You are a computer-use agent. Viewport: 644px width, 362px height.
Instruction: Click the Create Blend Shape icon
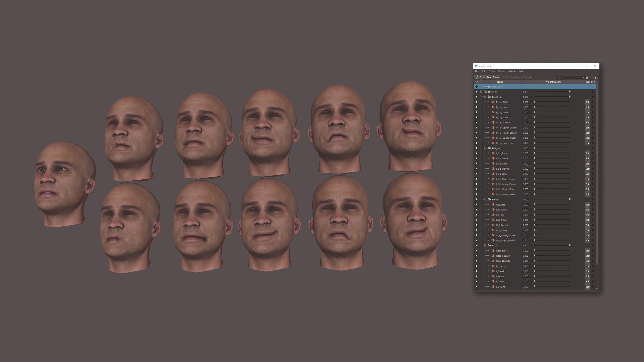477,77
